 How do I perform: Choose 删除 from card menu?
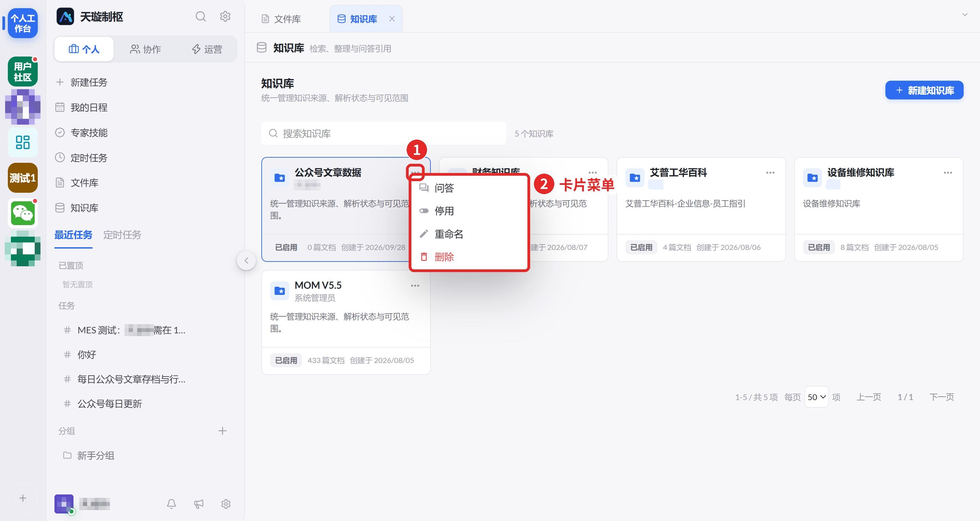(469, 257)
